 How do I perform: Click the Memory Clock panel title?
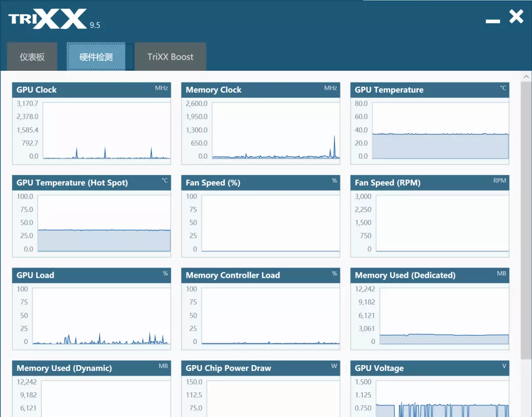[x=214, y=90]
